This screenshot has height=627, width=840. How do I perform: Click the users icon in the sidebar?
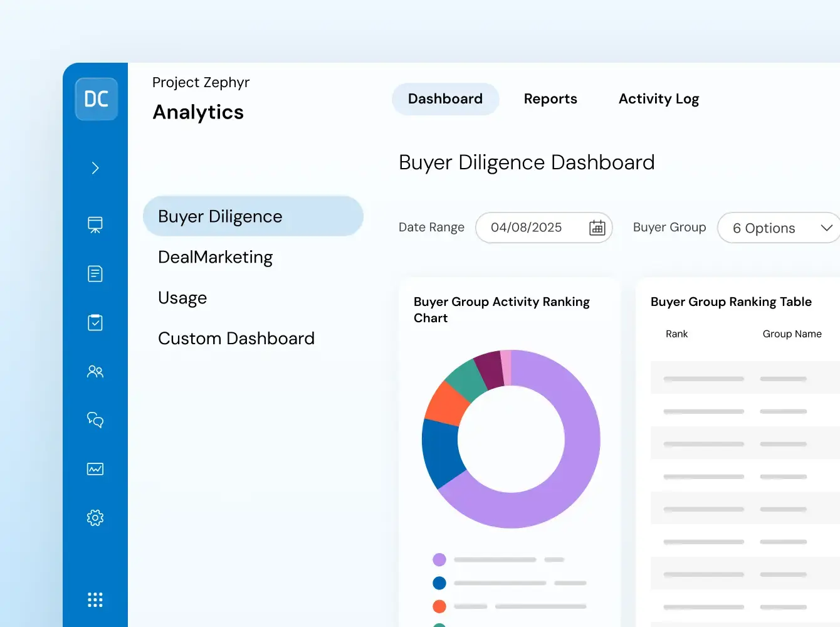click(x=95, y=371)
